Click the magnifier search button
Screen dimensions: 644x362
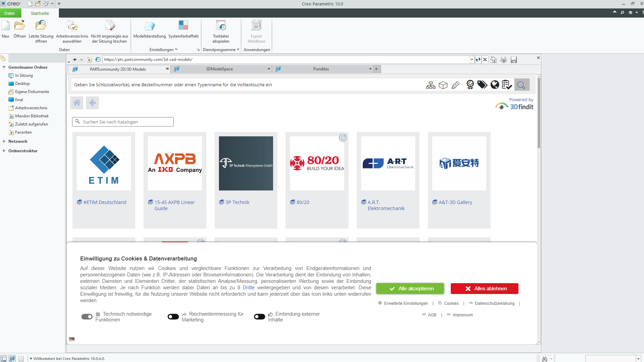[521, 85]
